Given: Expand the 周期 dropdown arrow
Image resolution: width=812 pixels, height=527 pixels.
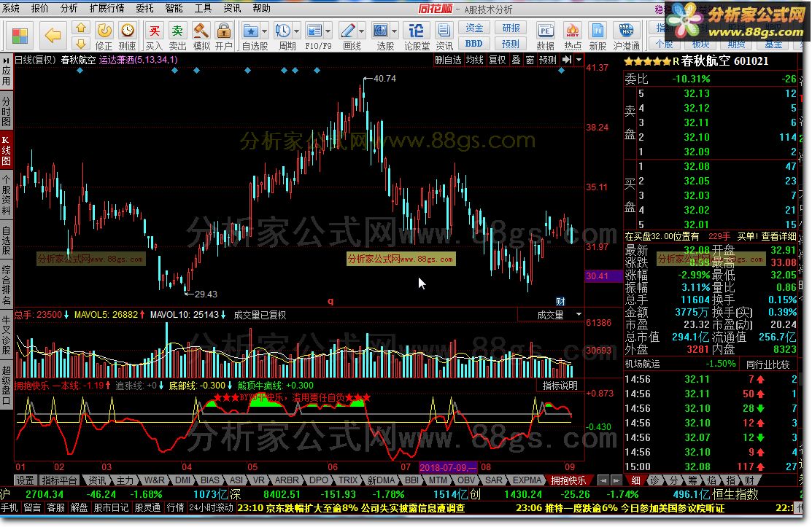Looking at the screenshot, I should (296, 31).
